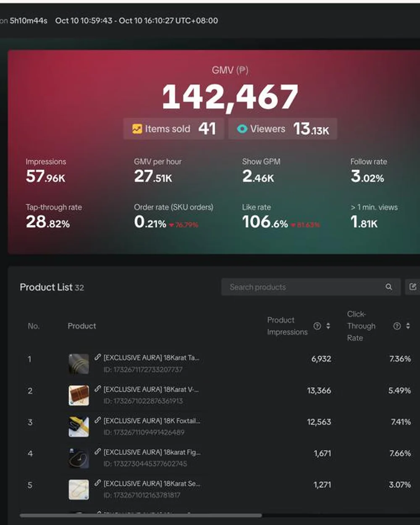Click the GMV per hour value 27.51K
420x525 pixels.
click(x=153, y=176)
